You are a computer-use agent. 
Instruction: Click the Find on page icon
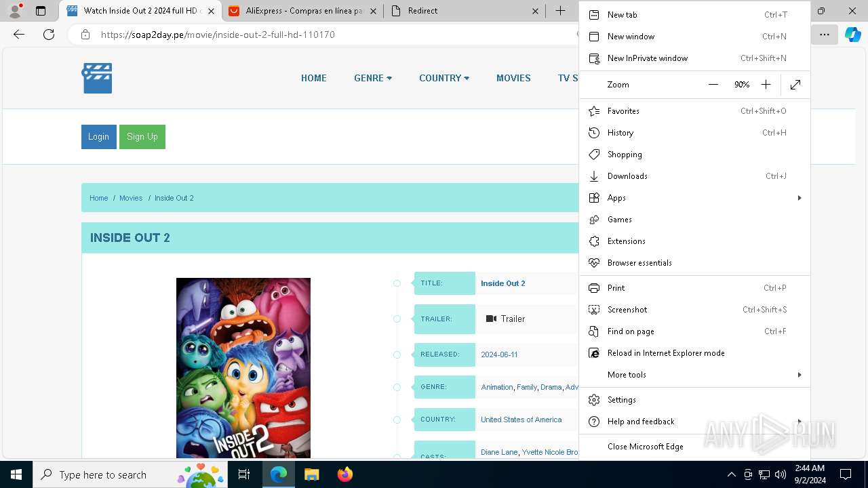pyautogui.click(x=594, y=331)
